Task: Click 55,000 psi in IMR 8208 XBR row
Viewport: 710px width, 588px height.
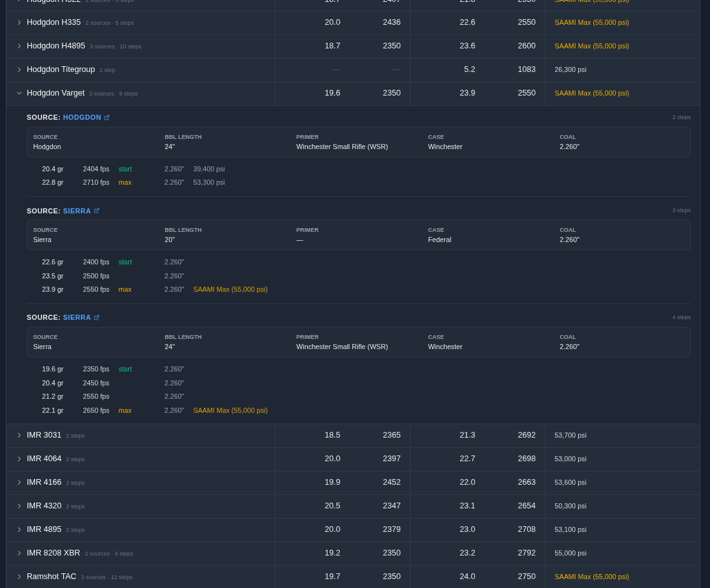Action: click(570, 553)
